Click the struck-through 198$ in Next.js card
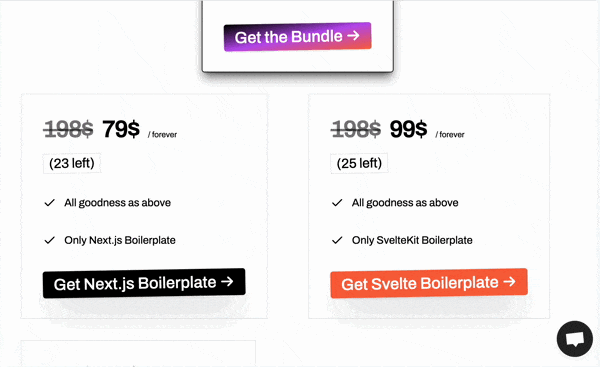600x367 pixels. (x=68, y=129)
